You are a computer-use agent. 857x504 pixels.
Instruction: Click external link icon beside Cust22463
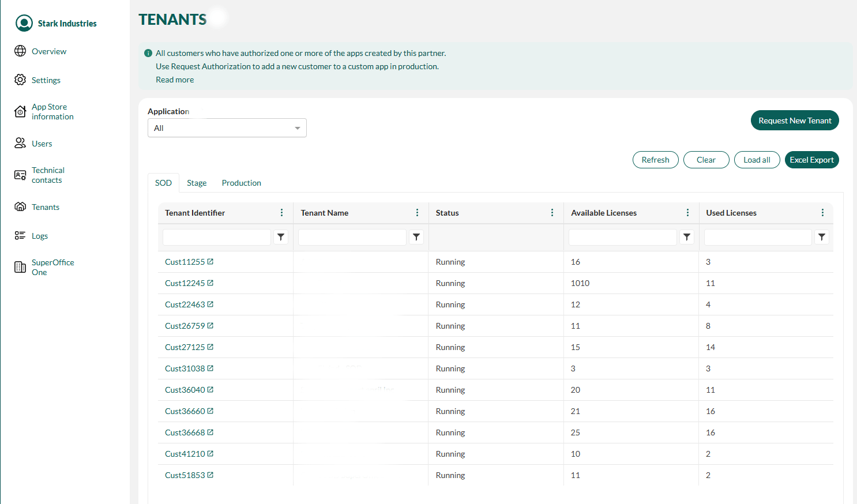211,304
